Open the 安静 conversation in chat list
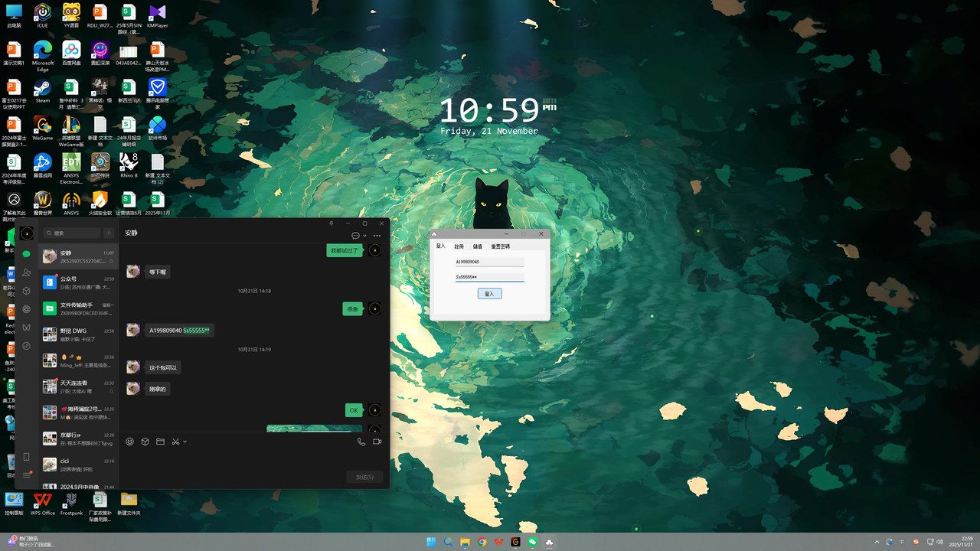The width and height of the screenshot is (980, 551). point(79,256)
